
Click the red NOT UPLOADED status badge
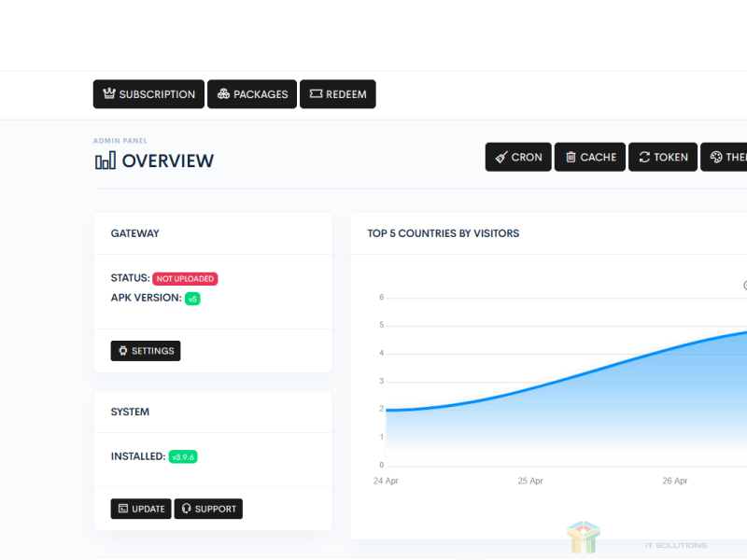click(185, 278)
